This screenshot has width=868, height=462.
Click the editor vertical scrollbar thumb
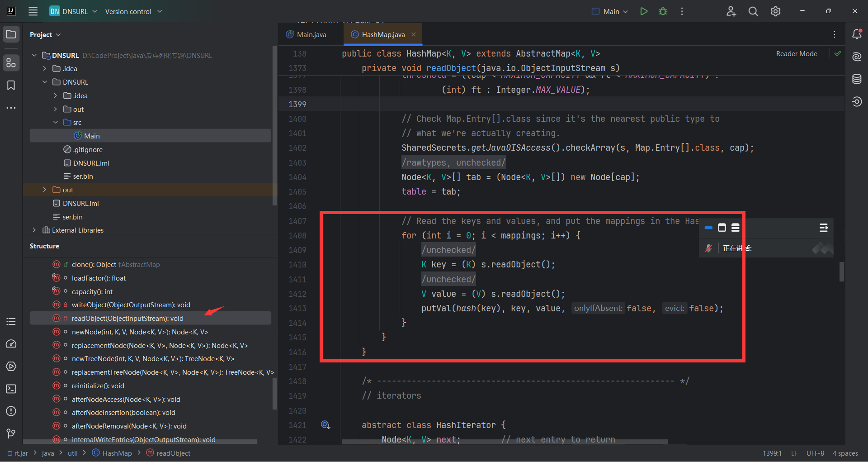pos(842,271)
